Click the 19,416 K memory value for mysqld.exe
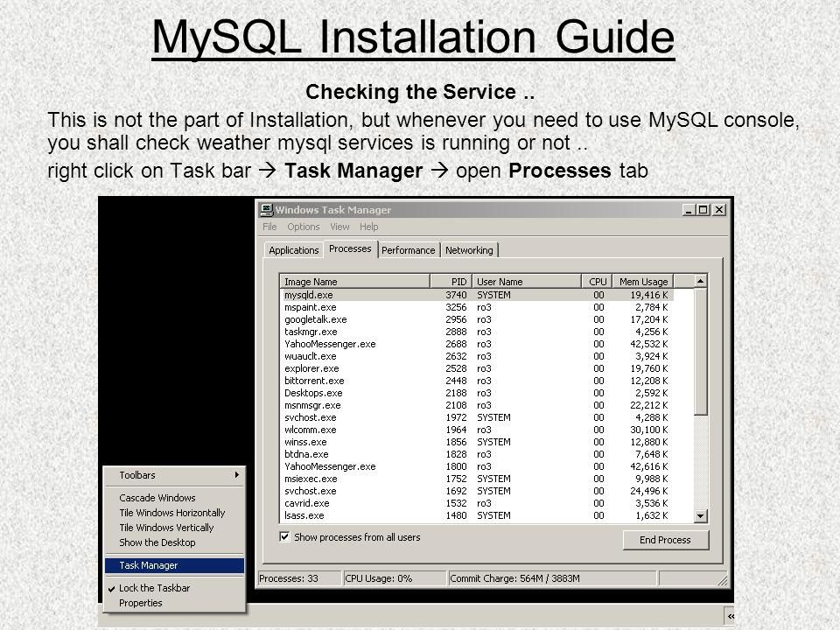 pyautogui.click(x=648, y=295)
